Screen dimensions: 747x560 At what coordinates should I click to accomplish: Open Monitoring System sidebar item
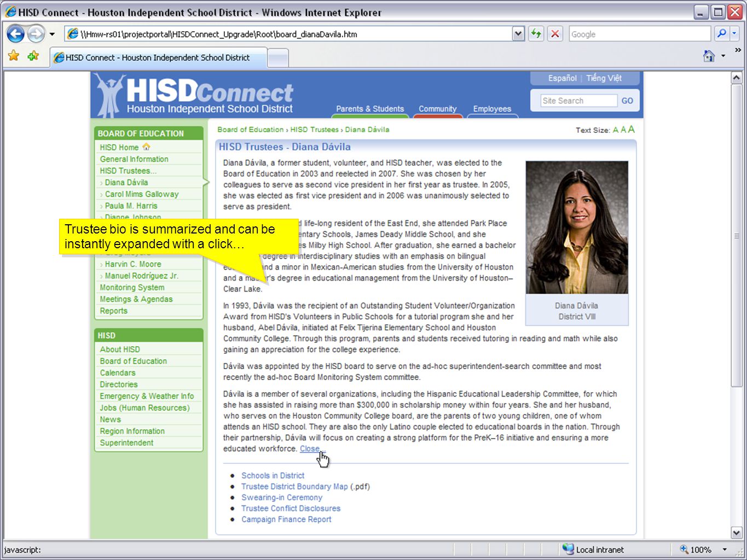132,288
